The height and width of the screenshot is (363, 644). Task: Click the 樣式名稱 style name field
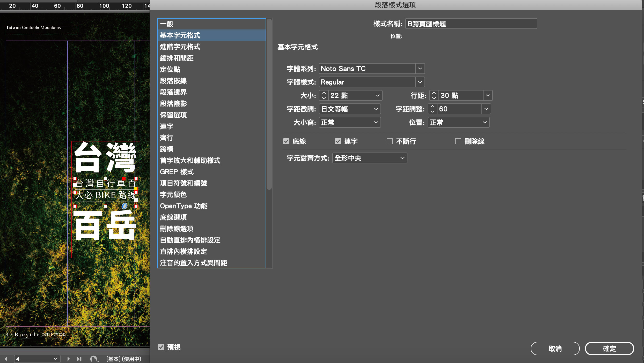pyautogui.click(x=471, y=24)
